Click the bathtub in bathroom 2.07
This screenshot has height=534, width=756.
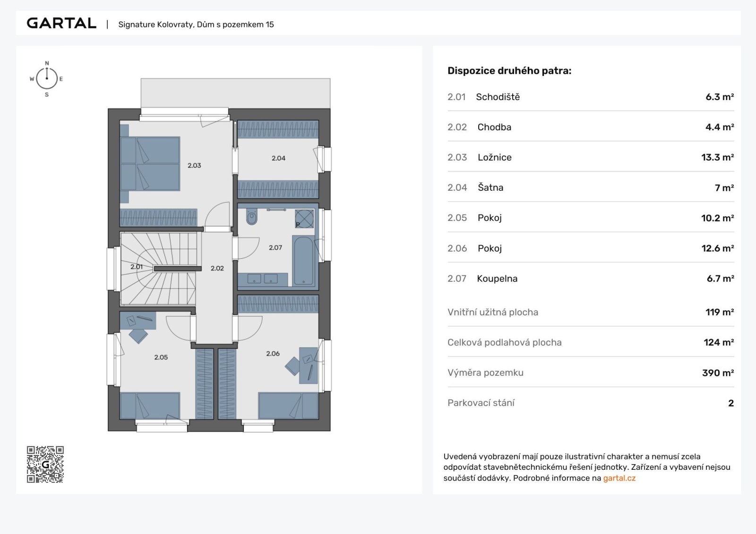[303, 261]
